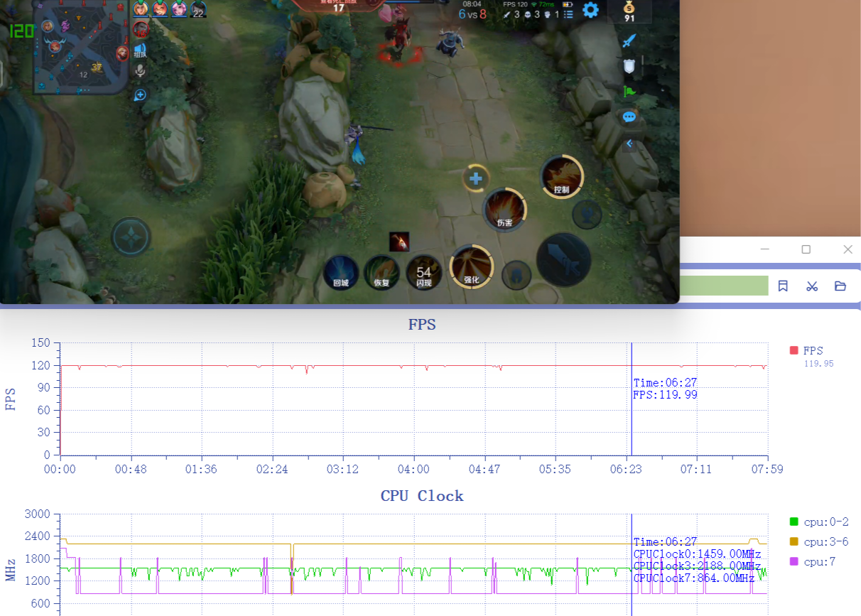The image size is (861, 616).
Task: Minimize the performance tool window
Action: pyautogui.click(x=764, y=249)
